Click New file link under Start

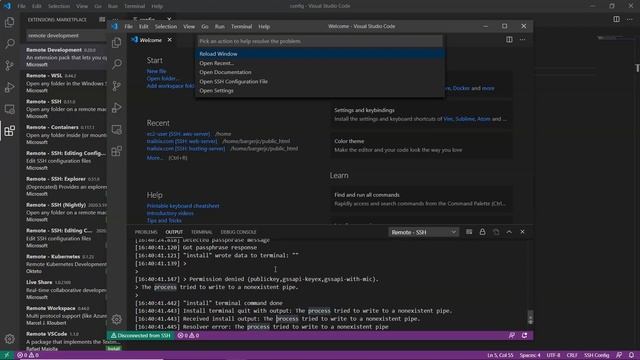(x=156, y=71)
